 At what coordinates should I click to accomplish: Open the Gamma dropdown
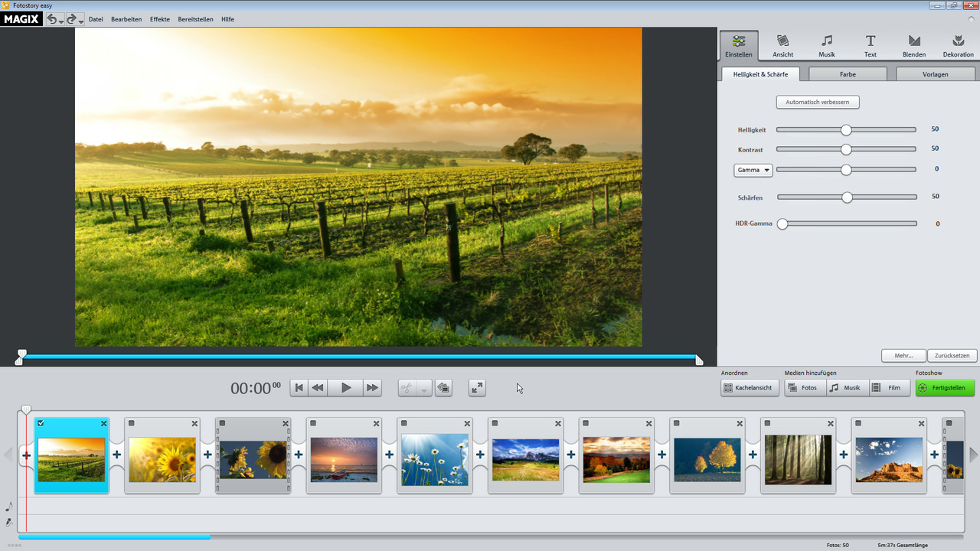[x=753, y=170]
